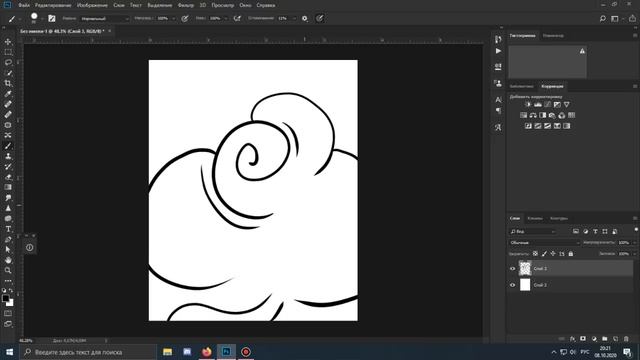
Task: Add a Levels adjustment
Action: pyautogui.click(x=538, y=104)
